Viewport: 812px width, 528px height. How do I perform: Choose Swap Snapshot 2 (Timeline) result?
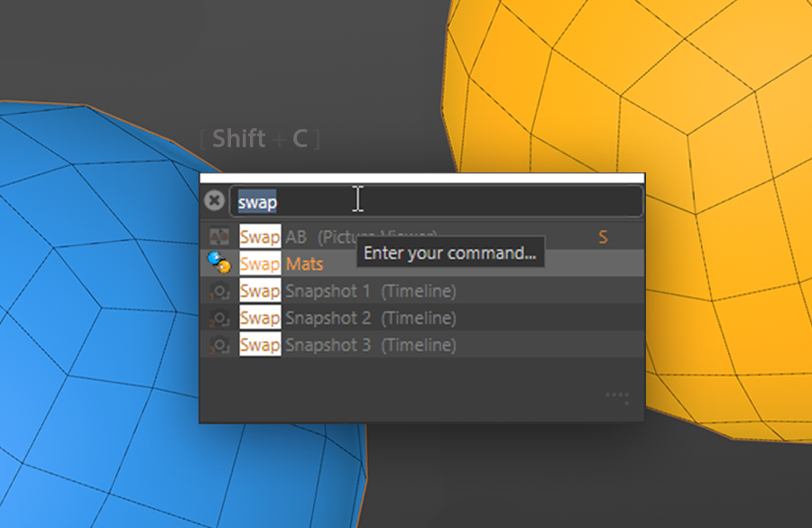pyautogui.click(x=422, y=318)
